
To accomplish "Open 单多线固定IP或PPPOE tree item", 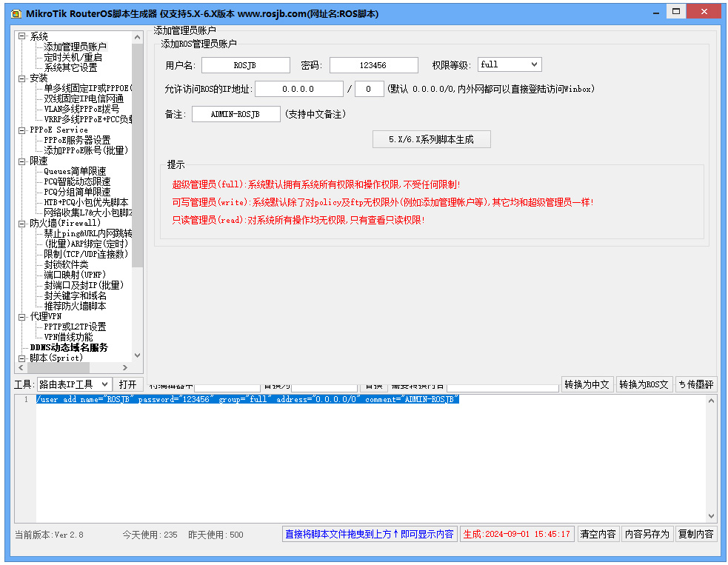I will [x=87, y=88].
